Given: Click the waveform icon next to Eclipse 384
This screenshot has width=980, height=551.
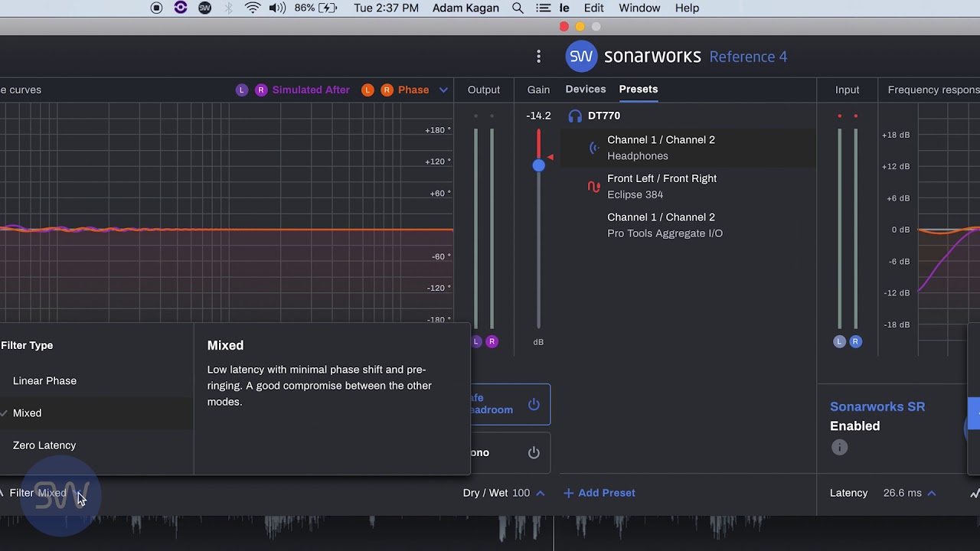Looking at the screenshot, I should (x=593, y=186).
